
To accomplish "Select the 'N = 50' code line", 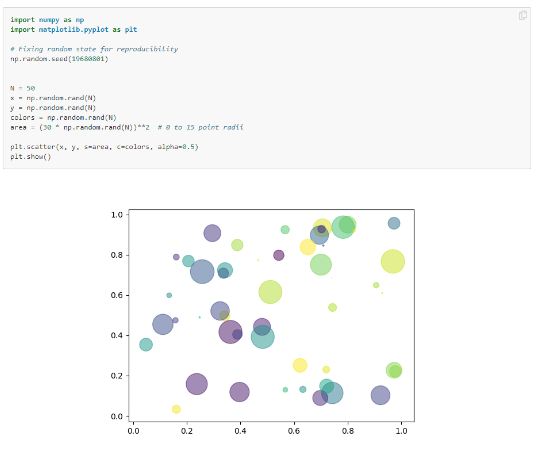I will tap(23, 88).
